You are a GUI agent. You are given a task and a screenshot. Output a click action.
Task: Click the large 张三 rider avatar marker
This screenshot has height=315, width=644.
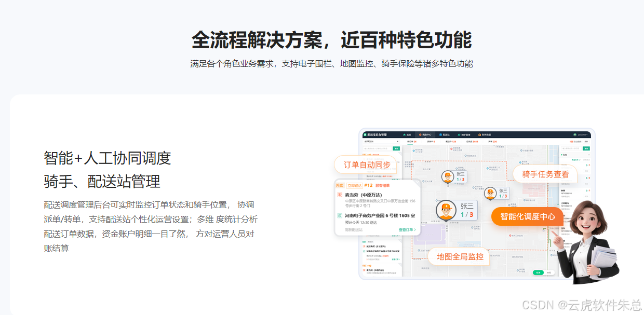click(445, 211)
